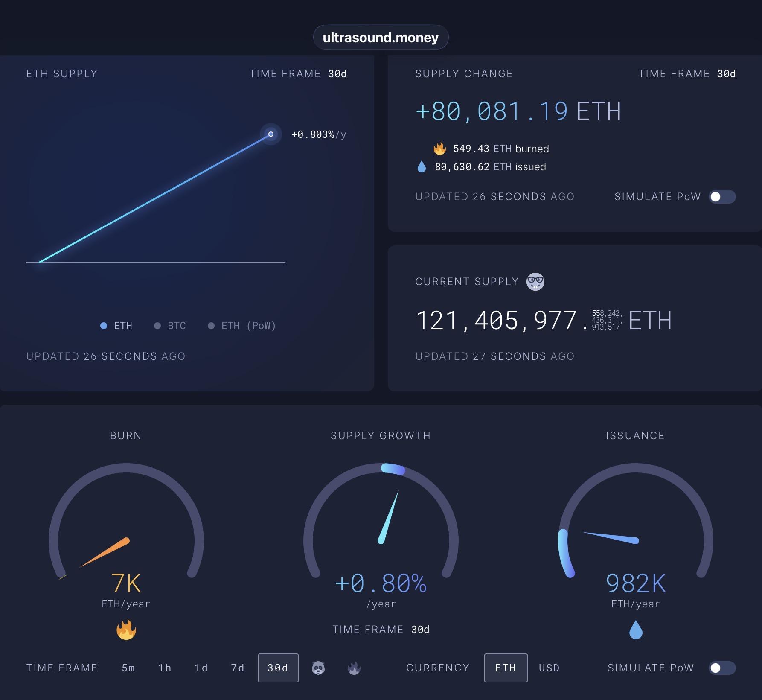This screenshot has height=700, width=762.
Task: Click the nerd face emoji beside Current Supply
Action: [x=535, y=282]
